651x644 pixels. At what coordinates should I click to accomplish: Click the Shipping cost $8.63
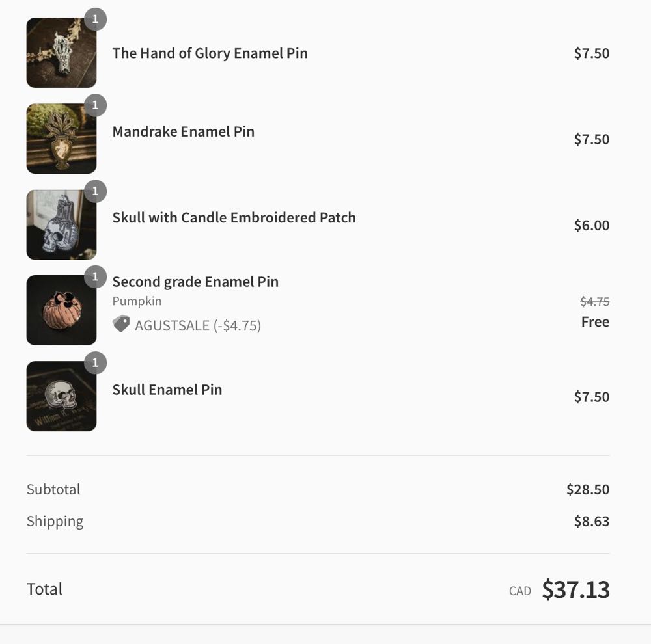pyautogui.click(x=591, y=521)
